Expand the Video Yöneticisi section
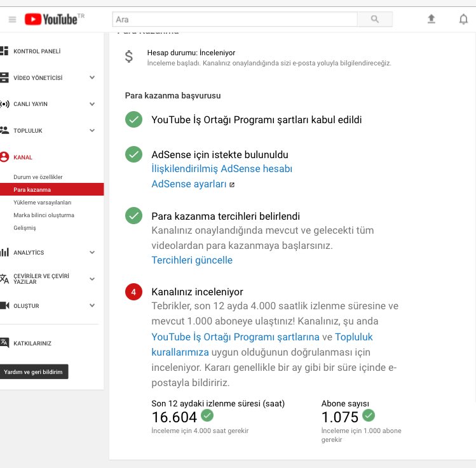 pos(92,77)
